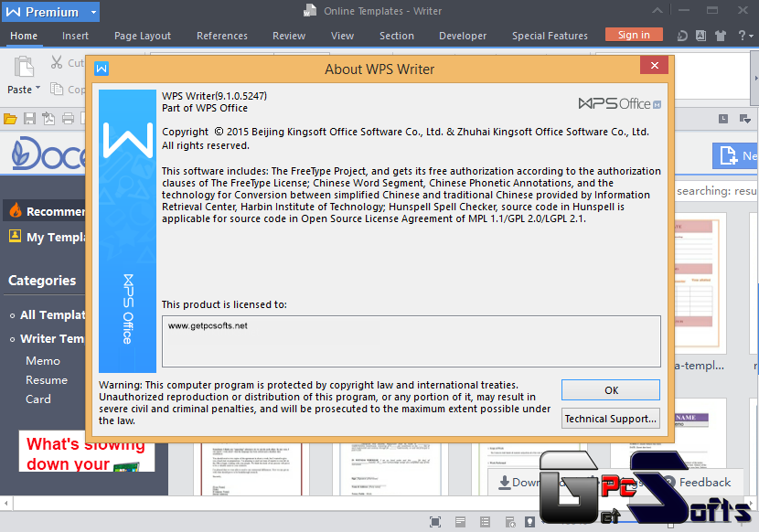This screenshot has width=759, height=532.
Task: Click the font 'A' pages icon in the title ribbon
Action: click(x=700, y=36)
